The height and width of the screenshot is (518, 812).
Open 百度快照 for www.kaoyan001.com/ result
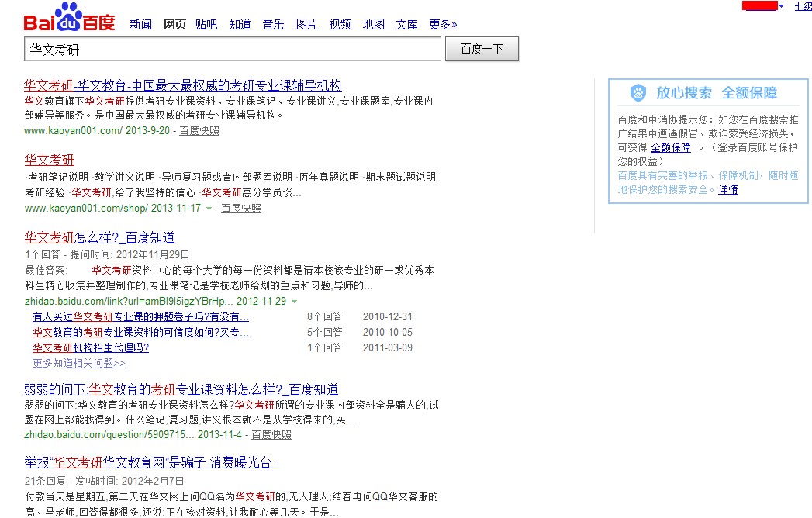tap(199, 131)
